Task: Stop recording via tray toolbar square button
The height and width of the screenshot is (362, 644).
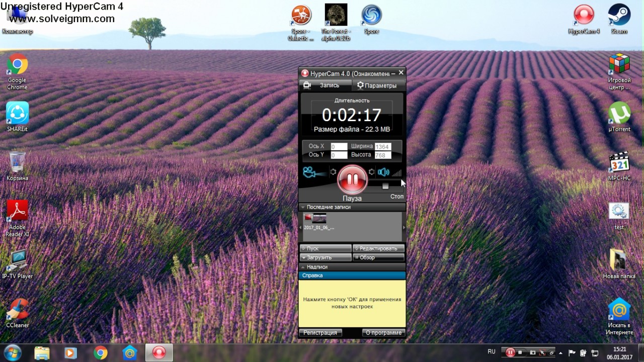Action: point(520,352)
